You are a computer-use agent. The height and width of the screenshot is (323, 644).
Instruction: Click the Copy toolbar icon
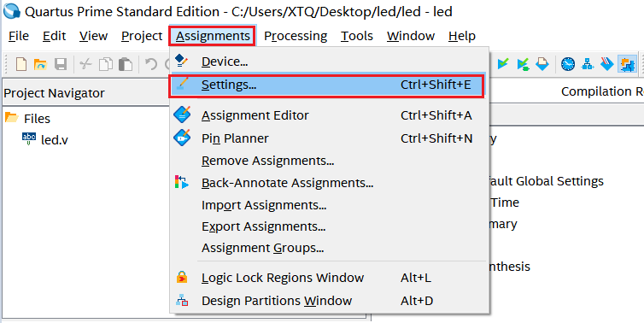click(x=106, y=64)
